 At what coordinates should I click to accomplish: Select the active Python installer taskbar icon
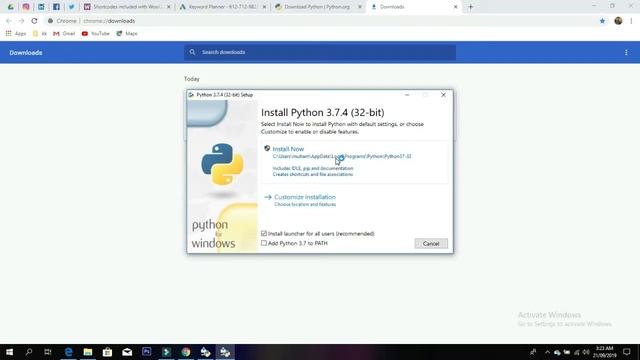click(x=225, y=352)
